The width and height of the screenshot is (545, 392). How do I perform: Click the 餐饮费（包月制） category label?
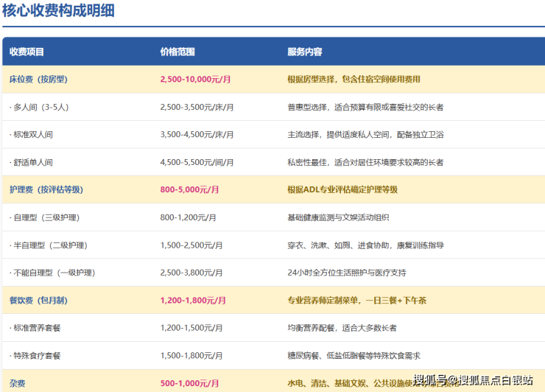pos(43,301)
